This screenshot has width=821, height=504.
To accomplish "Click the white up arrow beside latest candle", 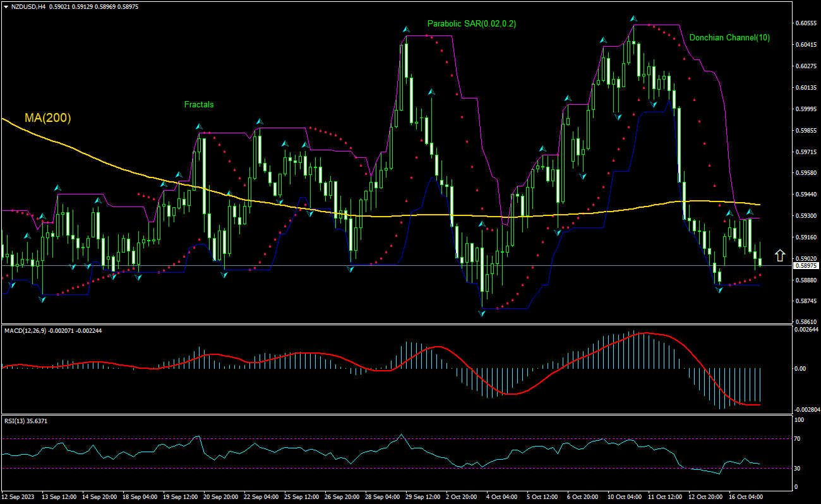I will 780,255.
